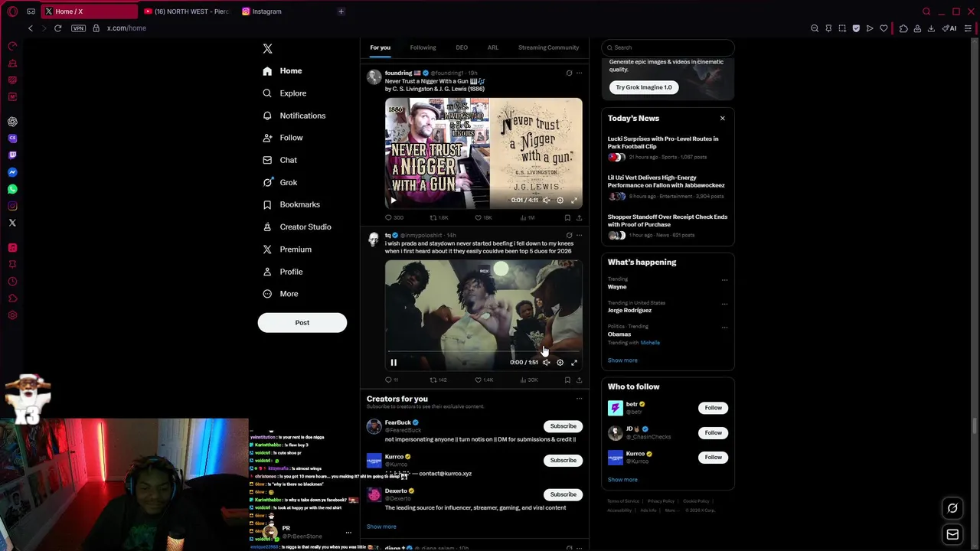Open browser downloads icon

[931, 28]
